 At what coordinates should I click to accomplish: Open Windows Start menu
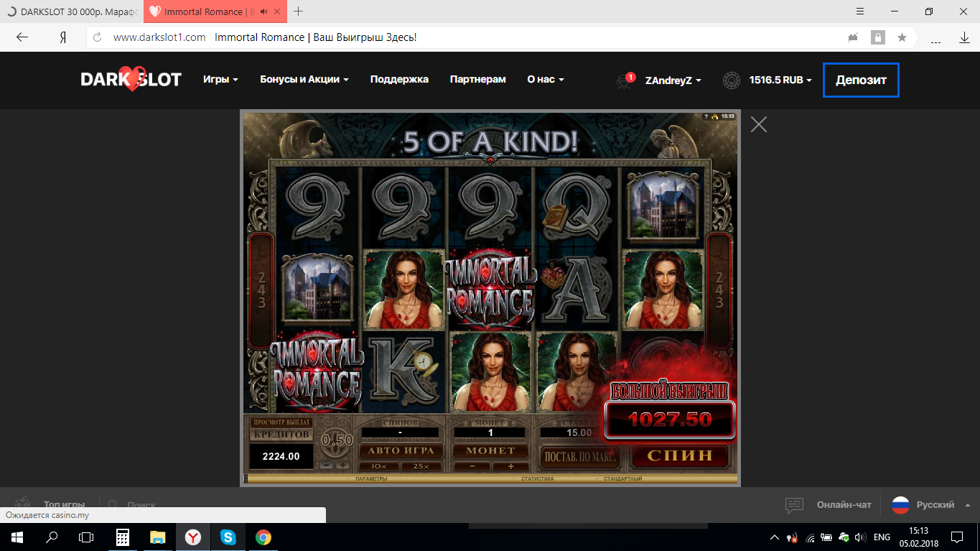pos(17,537)
